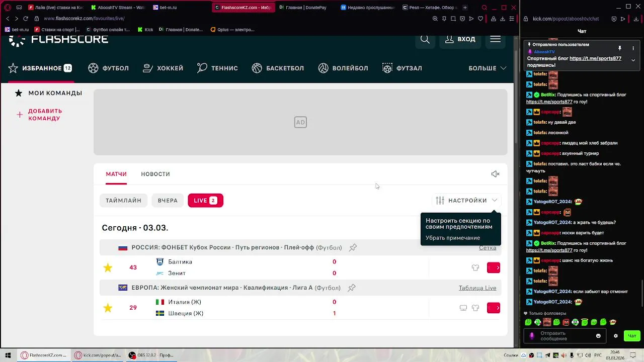
Task: Click the green Чат send button
Action: 632,336
